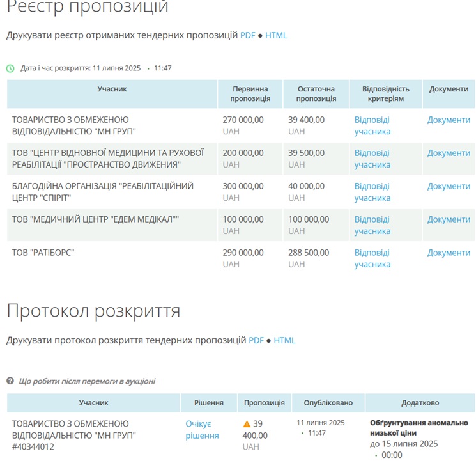Select the 39 400,00 final bid in register
Viewport: 476px width, 463px height.
[x=306, y=120]
